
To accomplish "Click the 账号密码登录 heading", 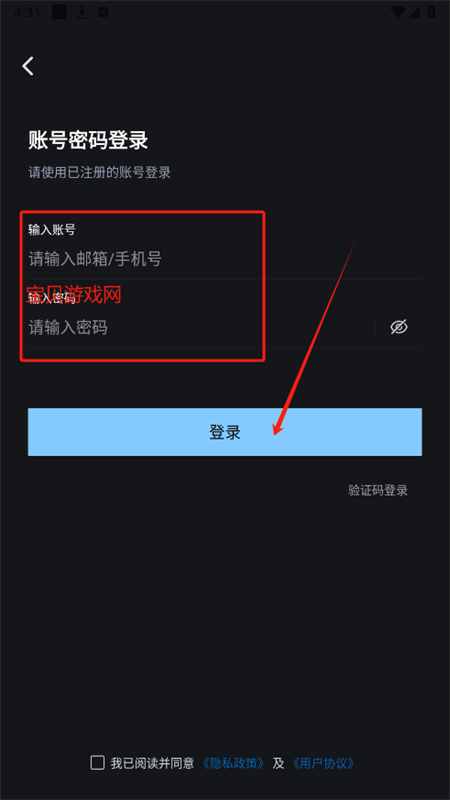I will click(88, 140).
